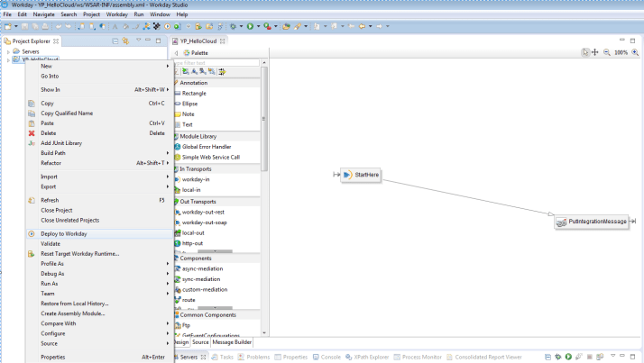Select the PutIntegrationMessage node
This screenshot has height=363, width=644.
[x=592, y=222]
